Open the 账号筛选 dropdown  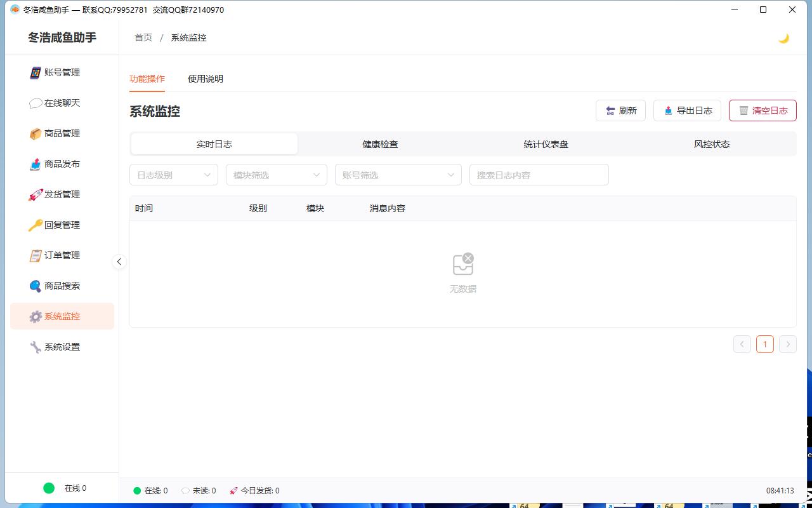(398, 175)
